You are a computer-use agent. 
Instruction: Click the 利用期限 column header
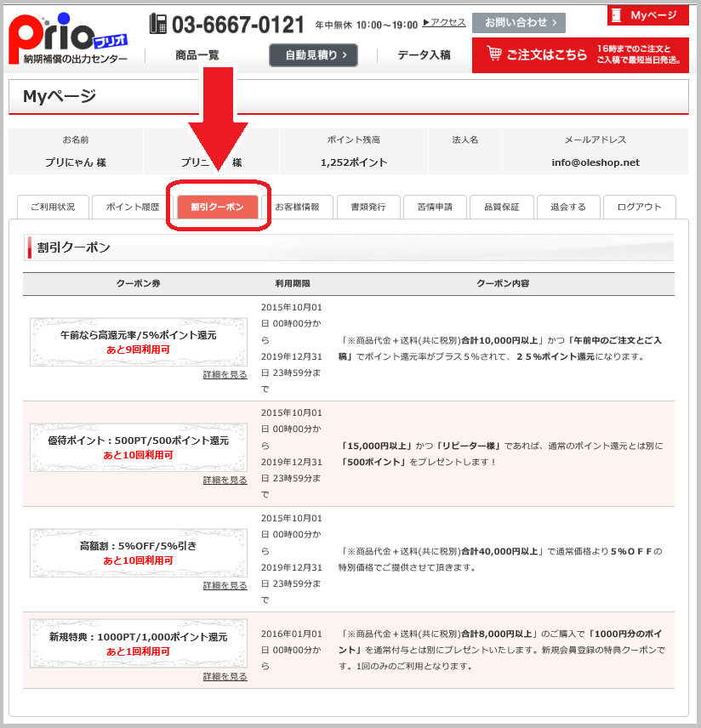pos(293,283)
